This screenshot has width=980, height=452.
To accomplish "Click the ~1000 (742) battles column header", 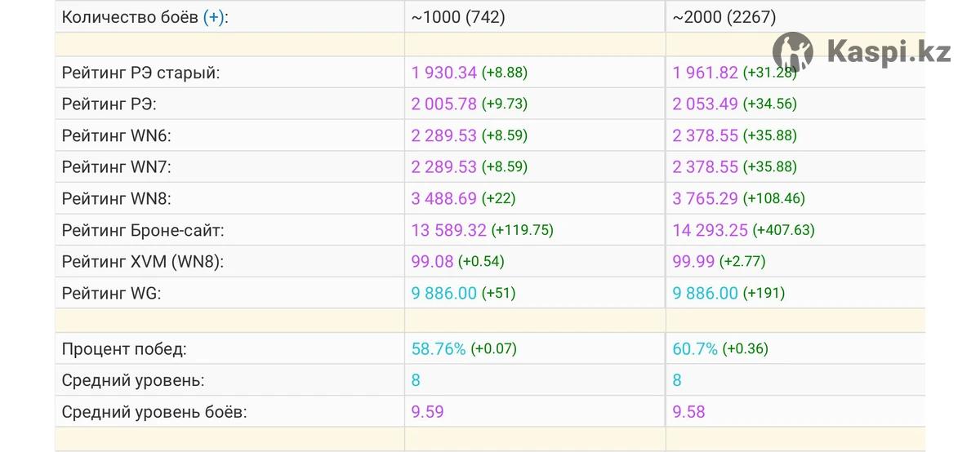I will 458,17.
